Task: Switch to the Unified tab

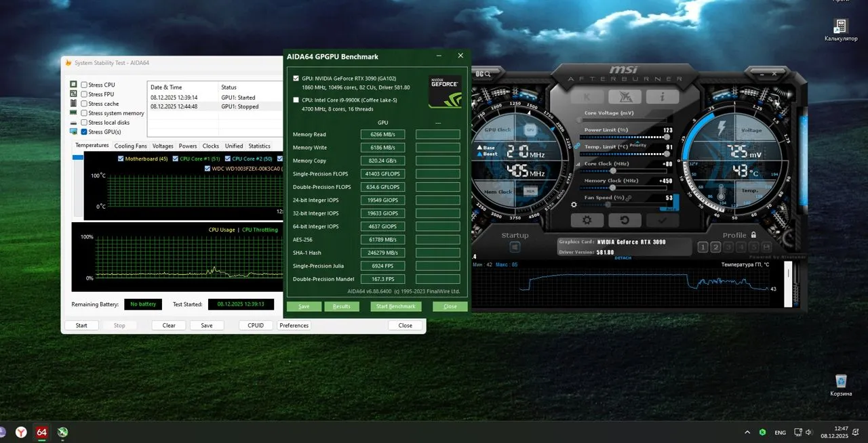Action: point(234,146)
